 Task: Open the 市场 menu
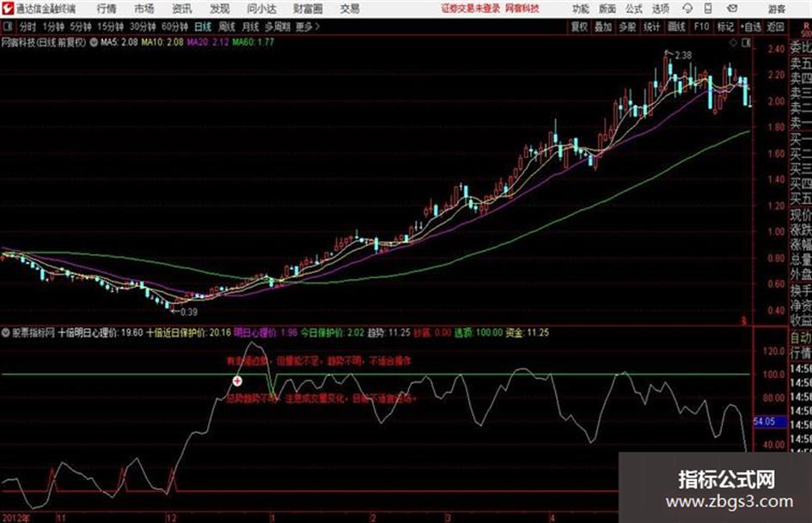tap(144, 9)
